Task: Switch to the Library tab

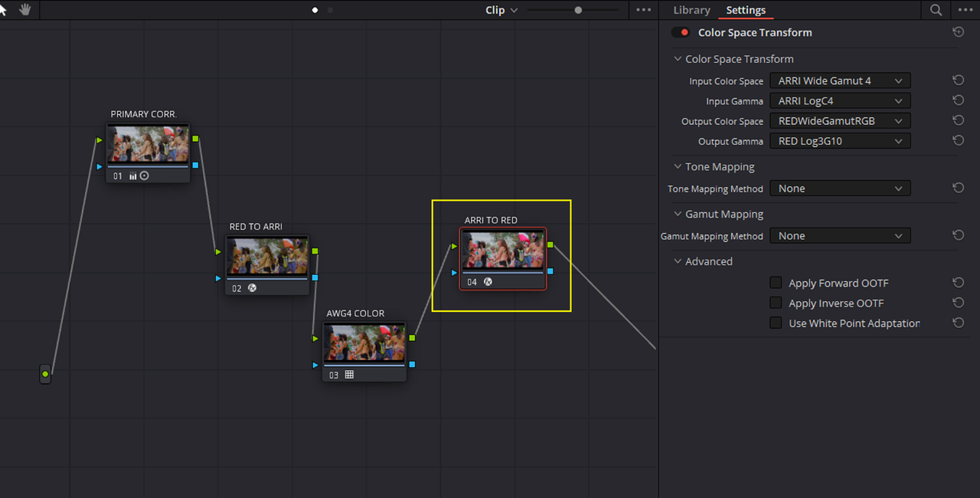Action: (x=691, y=10)
